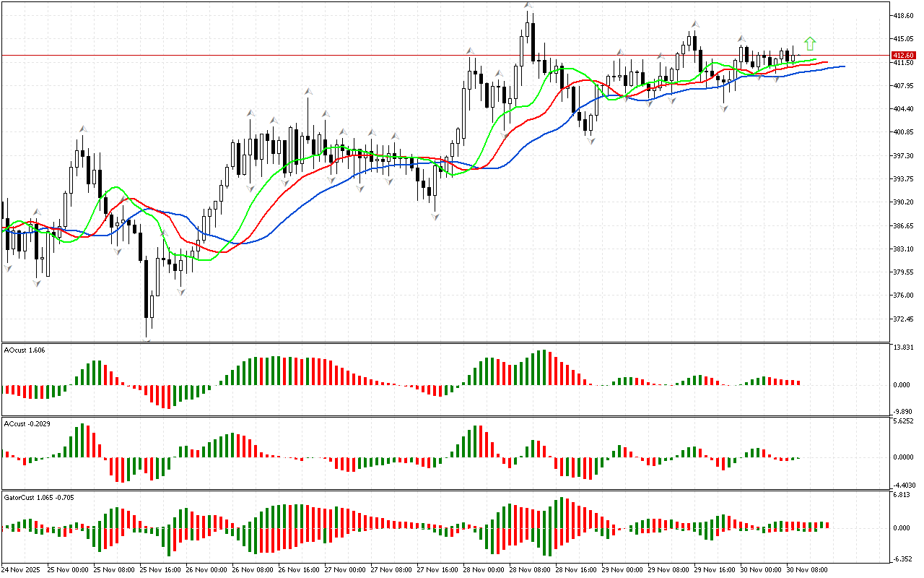
Task: Click the green up-arrow buy signal
Action: tap(810, 43)
